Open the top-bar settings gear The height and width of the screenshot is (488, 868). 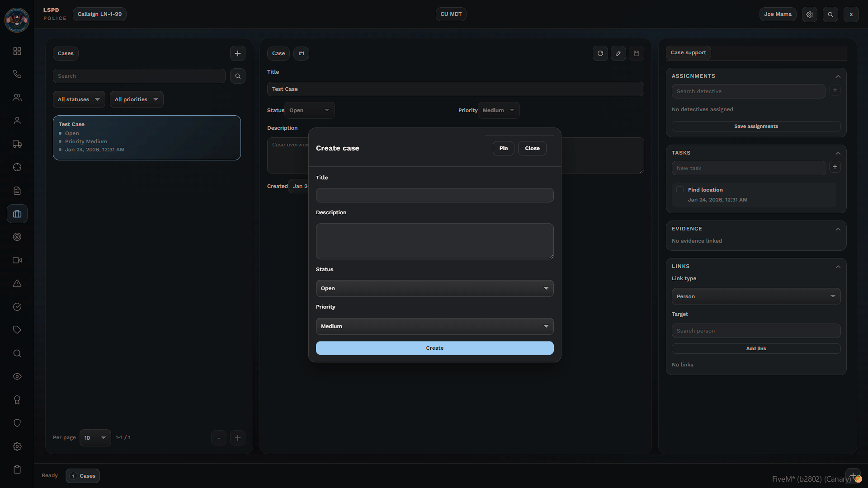click(x=809, y=14)
